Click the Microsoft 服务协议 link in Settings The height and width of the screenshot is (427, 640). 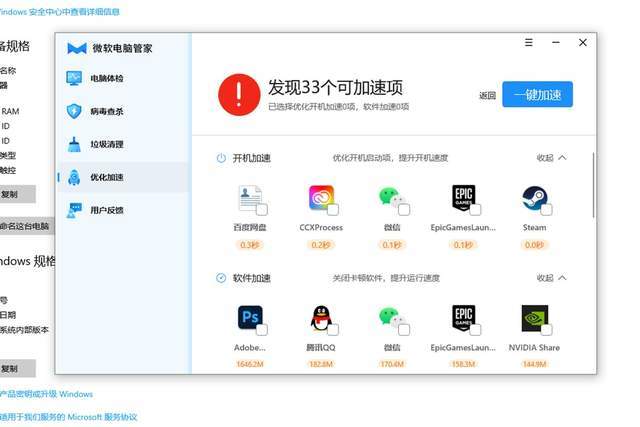pos(68,417)
